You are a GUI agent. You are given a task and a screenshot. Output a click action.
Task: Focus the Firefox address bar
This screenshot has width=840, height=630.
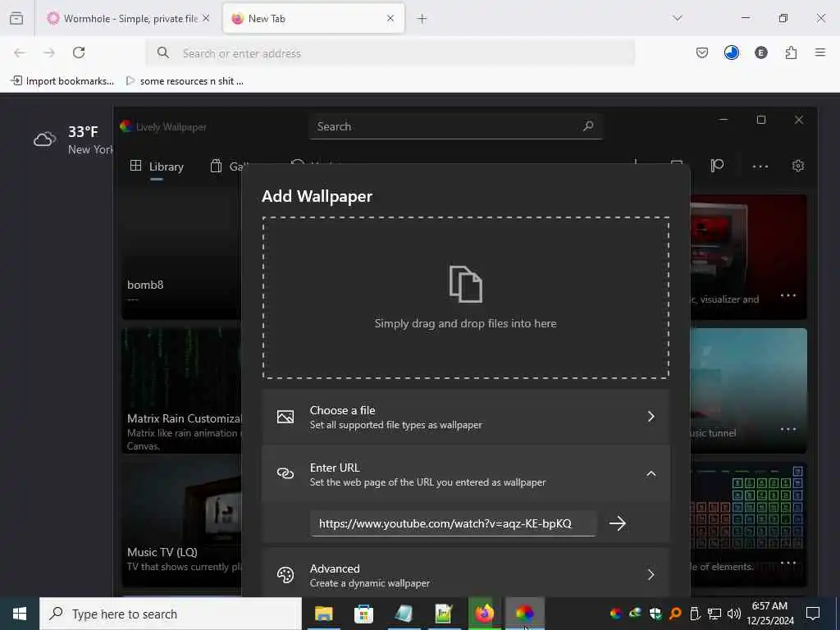[390, 53]
